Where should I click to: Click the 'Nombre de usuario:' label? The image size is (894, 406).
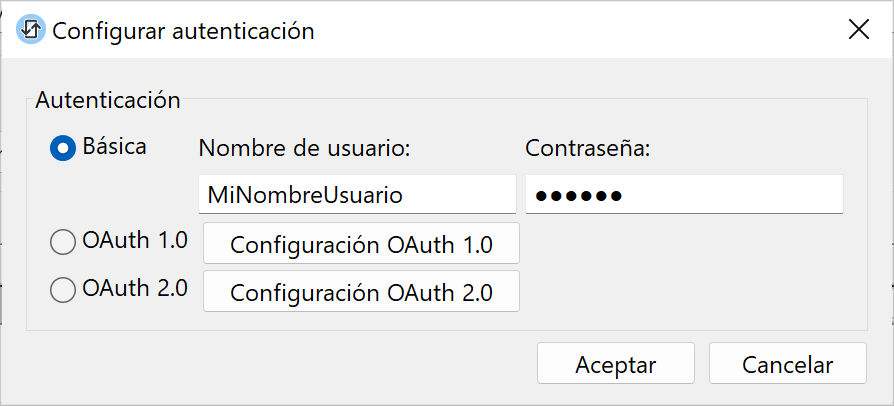[x=305, y=148]
